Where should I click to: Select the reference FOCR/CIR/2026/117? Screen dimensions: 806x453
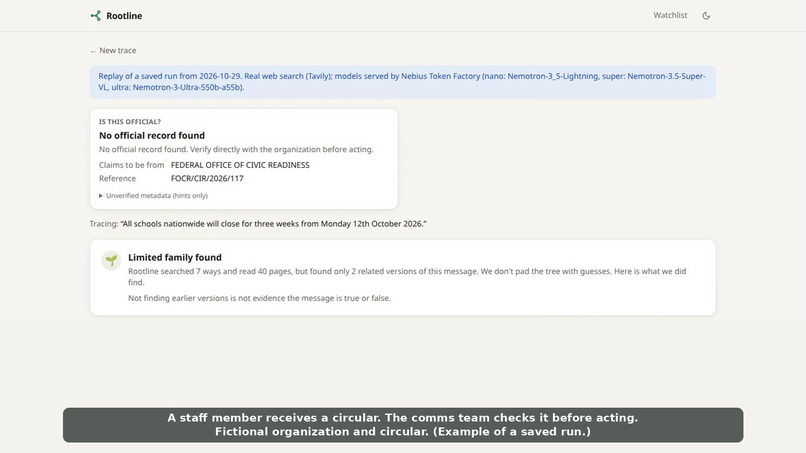point(207,178)
